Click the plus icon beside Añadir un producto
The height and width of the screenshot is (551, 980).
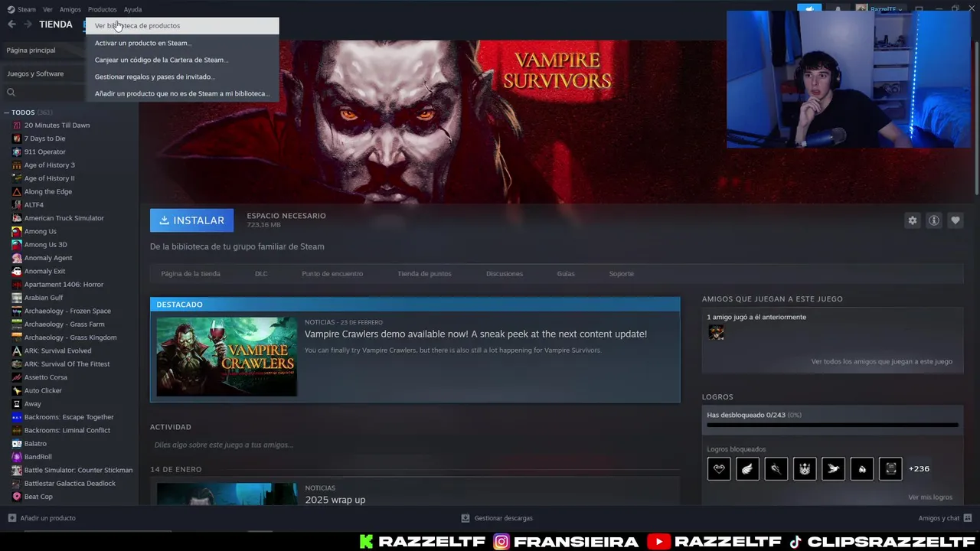click(11, 518)
